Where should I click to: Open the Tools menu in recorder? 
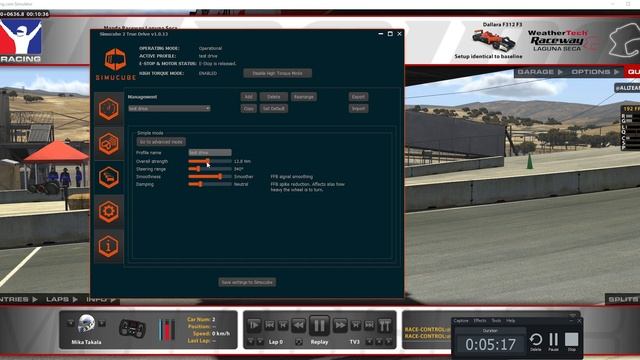click(496, 321)
